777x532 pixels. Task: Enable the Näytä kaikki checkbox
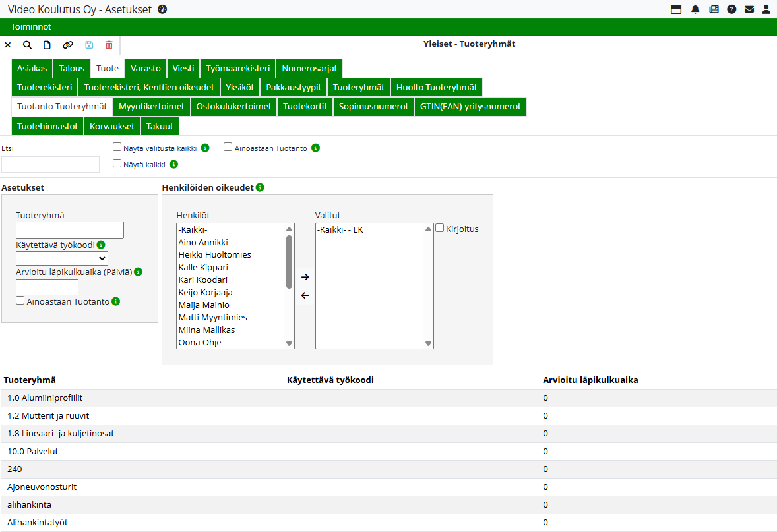117,163
